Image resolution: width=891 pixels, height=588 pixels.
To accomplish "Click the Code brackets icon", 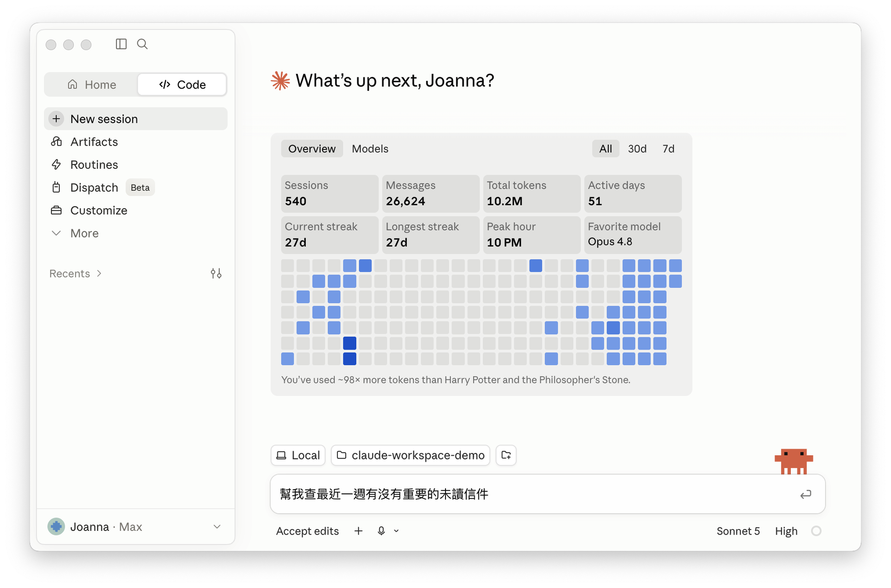I will pos(165,84).
